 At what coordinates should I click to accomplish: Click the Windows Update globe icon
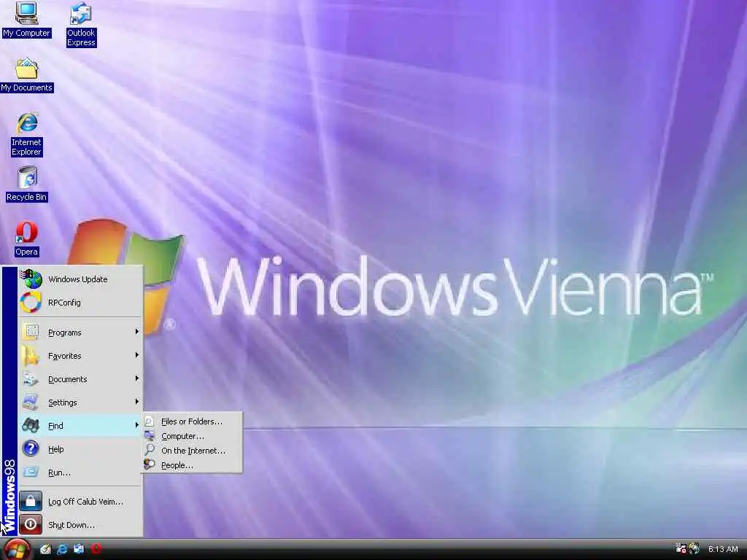31,279
